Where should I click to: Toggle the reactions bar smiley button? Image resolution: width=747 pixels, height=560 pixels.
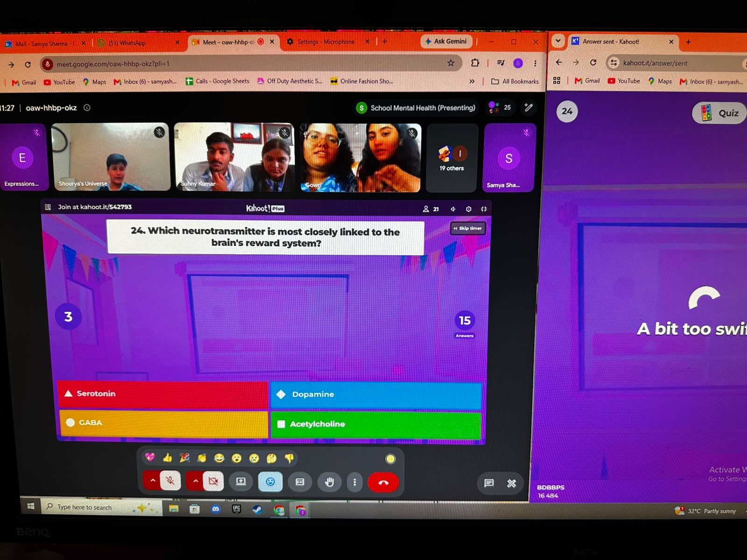click(270, 482)
